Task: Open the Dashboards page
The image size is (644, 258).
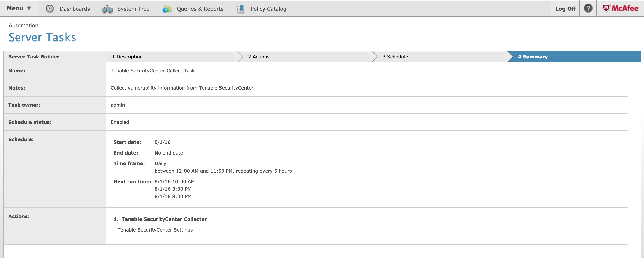Action: coord(75,8)
